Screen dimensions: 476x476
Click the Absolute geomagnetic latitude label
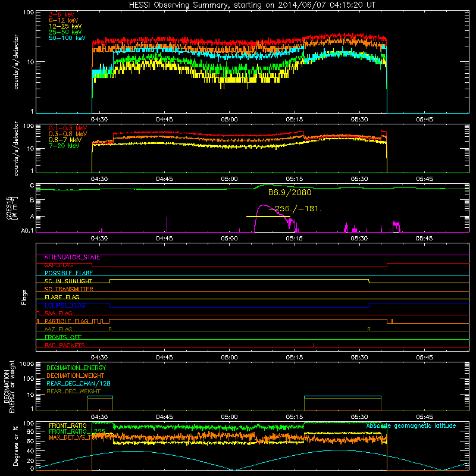[411, 426]
